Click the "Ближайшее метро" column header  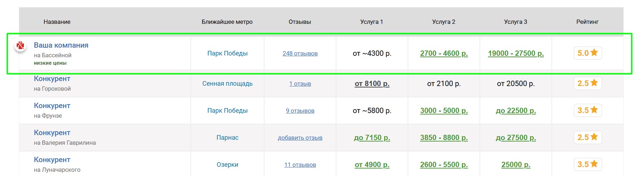point(227,22)
